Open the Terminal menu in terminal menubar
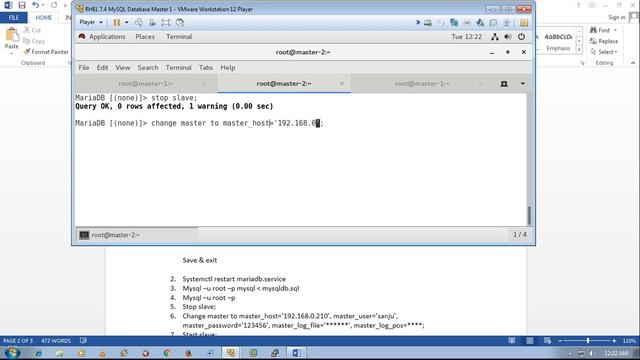This screenshot has width=640, height=360. [x=178, y=68]
